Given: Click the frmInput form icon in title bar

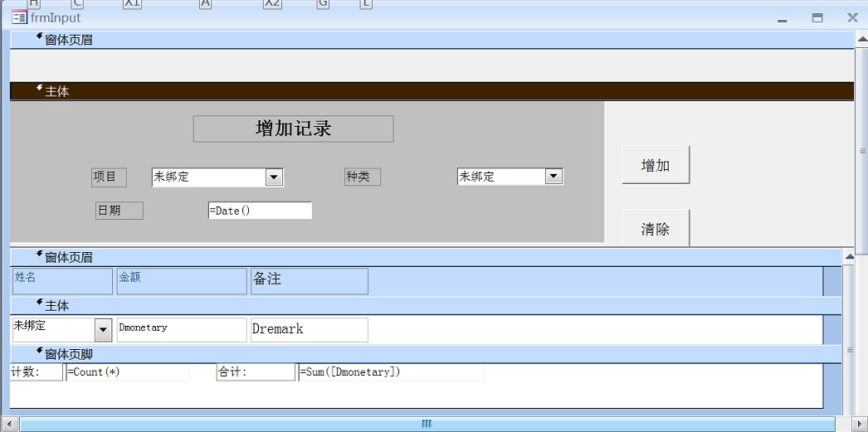Looking at the screenshot, I should [x=19, y=17].
